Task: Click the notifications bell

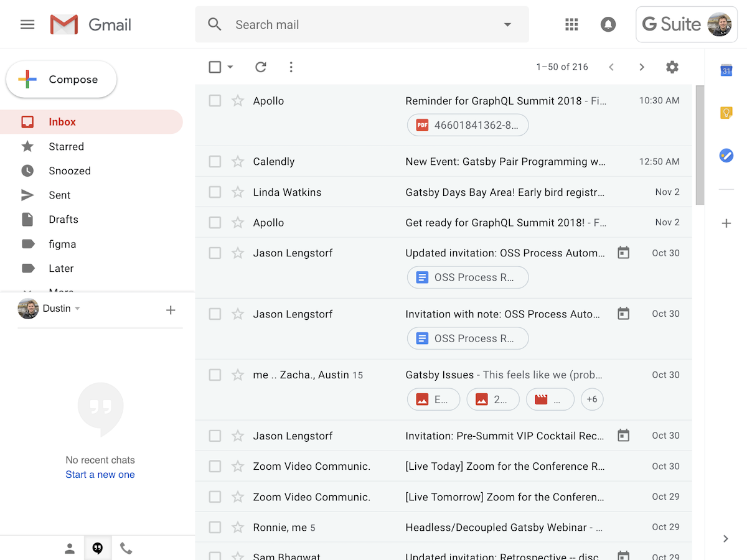Action: pyautogui.click(x=608, y=24)
